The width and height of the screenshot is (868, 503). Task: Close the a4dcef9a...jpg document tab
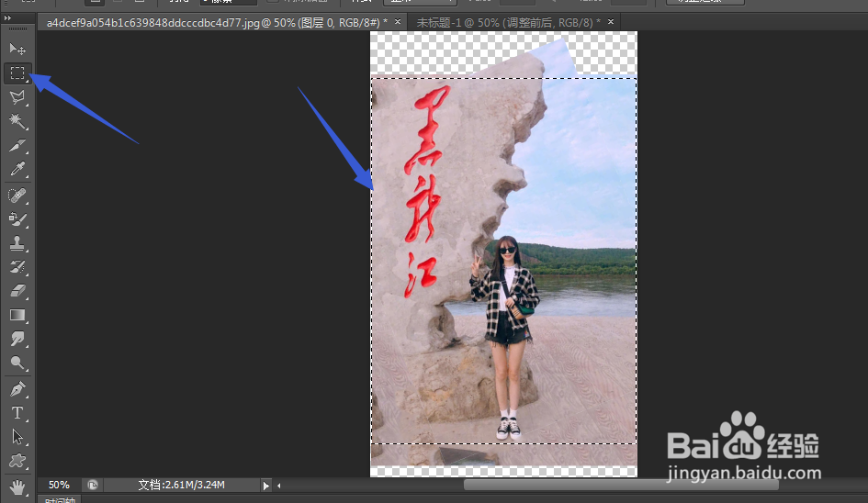click(x=398, y=22)
